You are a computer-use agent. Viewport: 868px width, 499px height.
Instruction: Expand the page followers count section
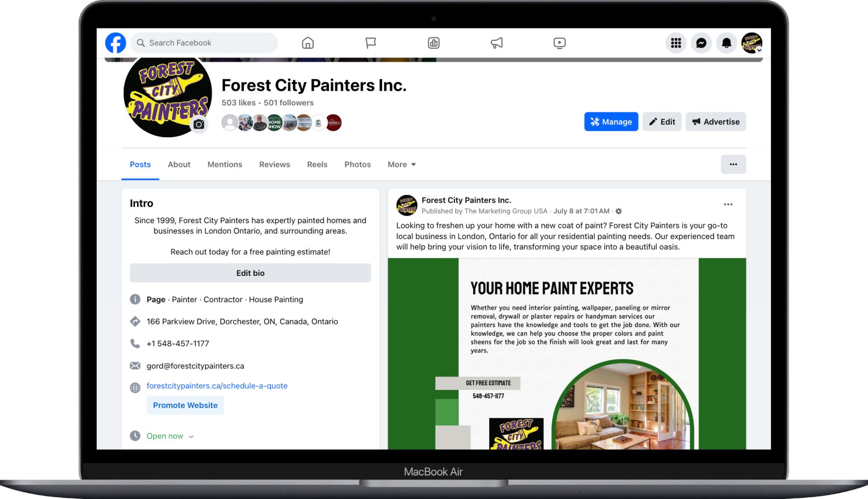[x=288, y=103]
